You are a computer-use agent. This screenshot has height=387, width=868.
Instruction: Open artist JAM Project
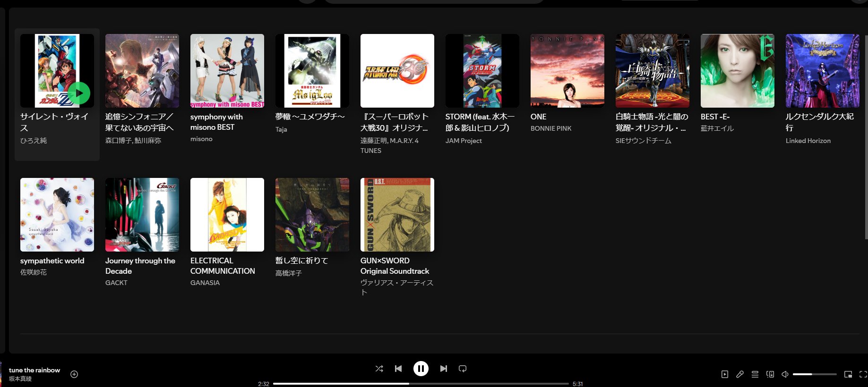[x=464, y=141]
